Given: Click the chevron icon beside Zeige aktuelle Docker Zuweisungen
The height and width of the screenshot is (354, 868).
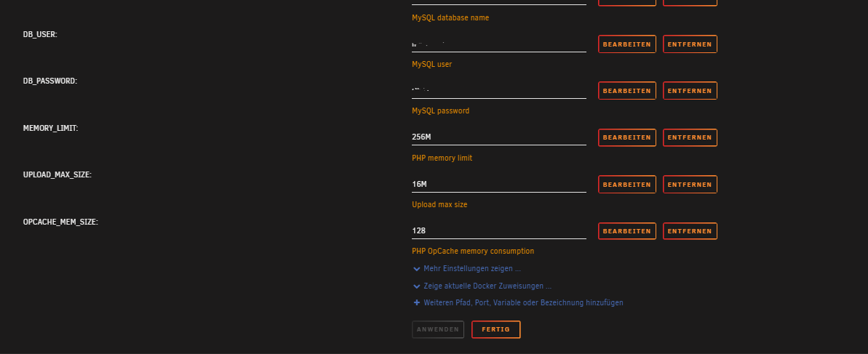Looking at the screenshot, I should click(417, 286).
